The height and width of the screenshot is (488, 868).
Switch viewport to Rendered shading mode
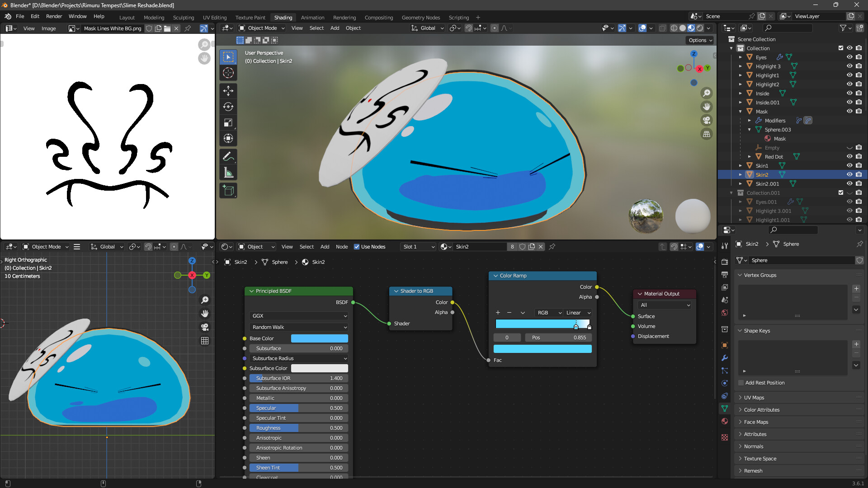699,28
